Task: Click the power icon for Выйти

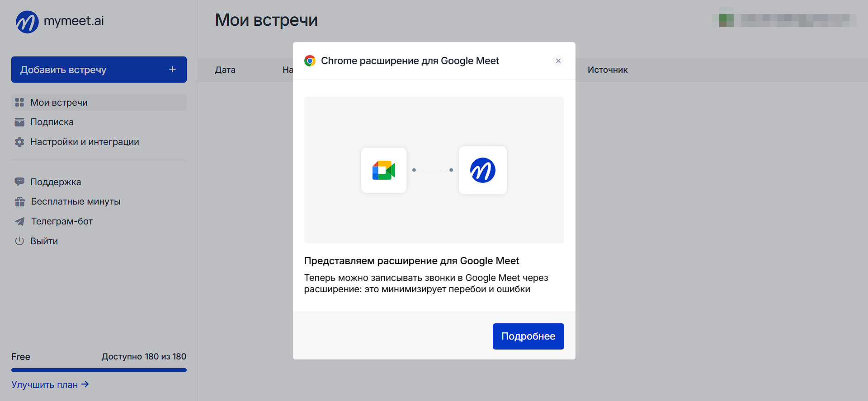Action: pos(19,241)
